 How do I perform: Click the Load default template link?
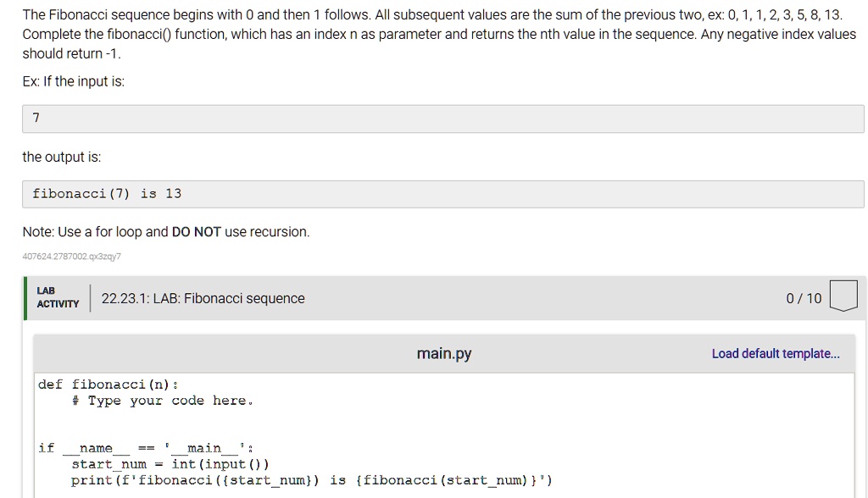(x=776, y=353)
